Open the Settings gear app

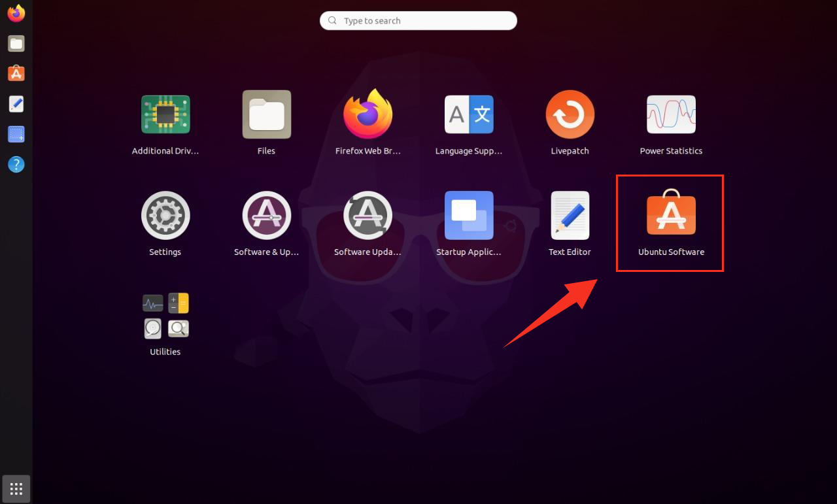click(165, 216)
